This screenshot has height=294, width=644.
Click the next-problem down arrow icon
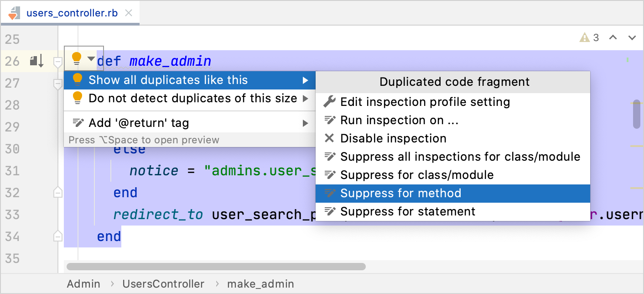coord(632,37)
